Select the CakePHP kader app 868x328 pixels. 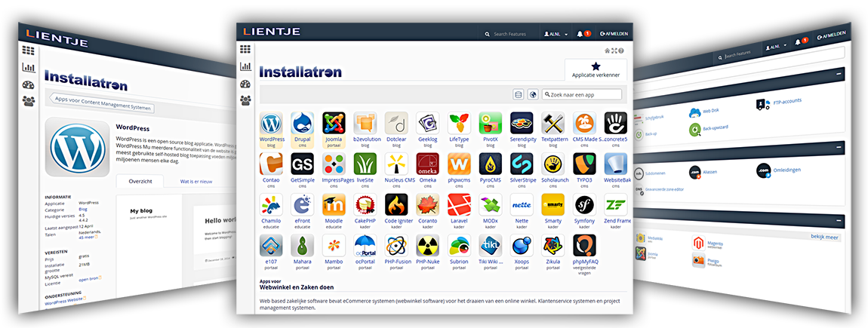click(365, 204)
